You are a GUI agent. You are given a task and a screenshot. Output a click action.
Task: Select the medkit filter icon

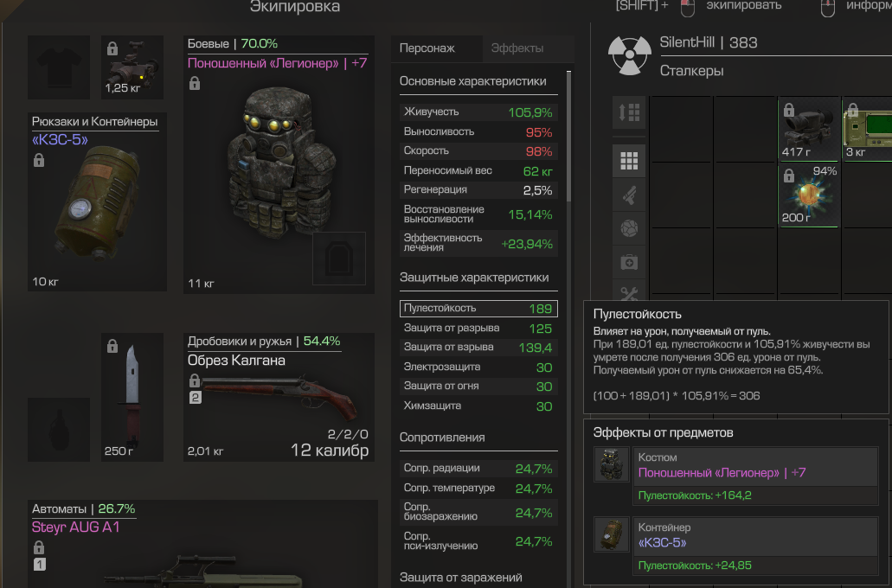click(x=629, y=262)
